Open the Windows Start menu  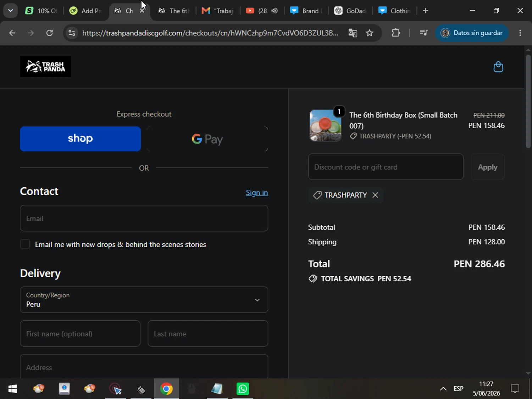click(x=12, y=389)
